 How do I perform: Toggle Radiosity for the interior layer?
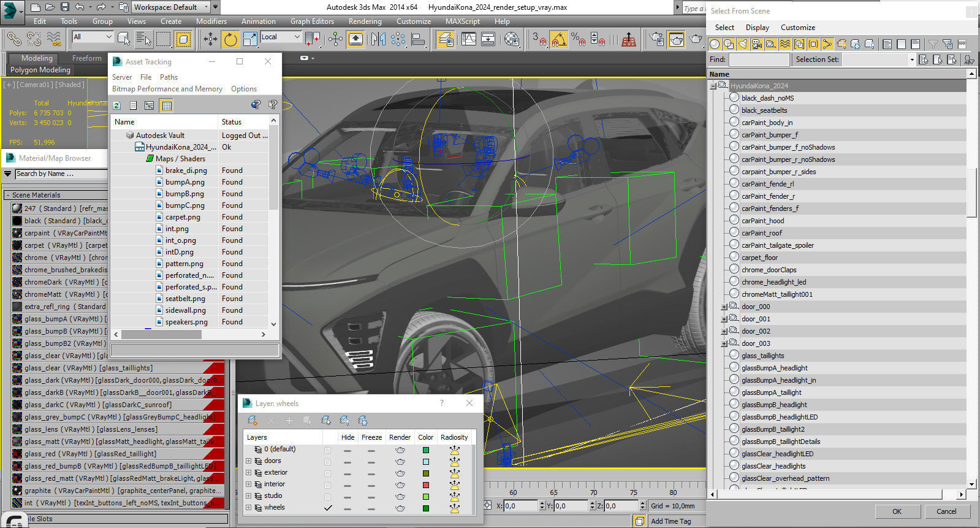(454, 485)
